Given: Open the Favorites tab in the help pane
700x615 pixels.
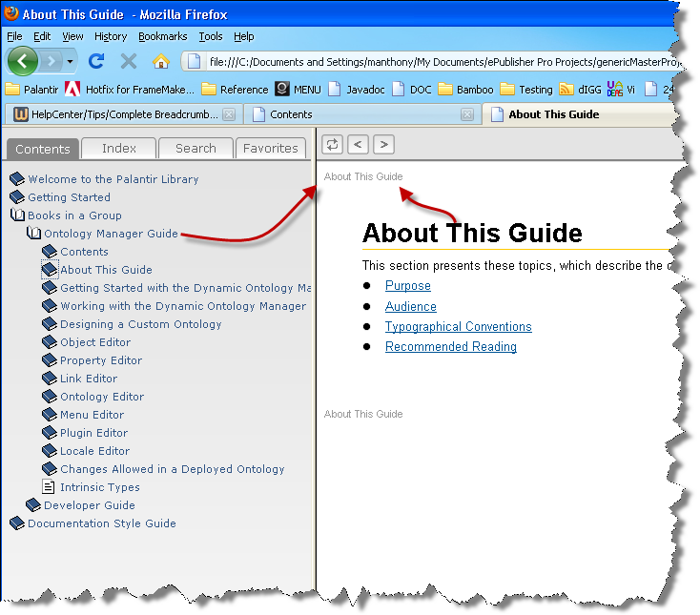Looking at the screenshot, I should [x=270, y=149].
